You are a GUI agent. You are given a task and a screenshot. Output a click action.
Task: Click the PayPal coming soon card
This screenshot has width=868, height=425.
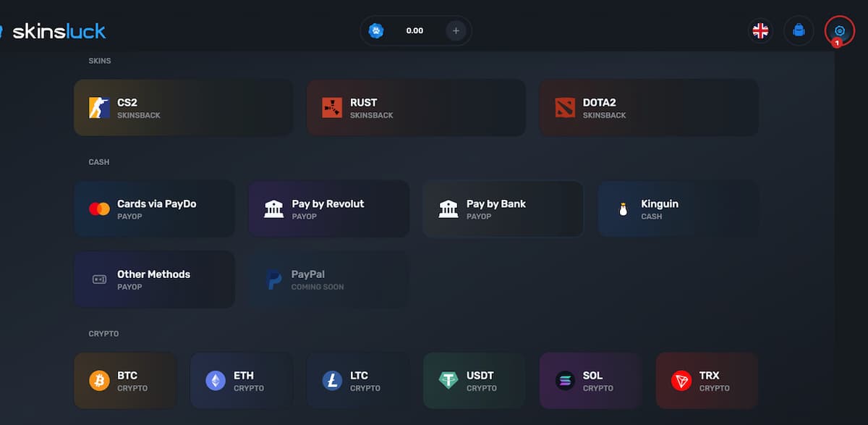[x=329, y=279]
